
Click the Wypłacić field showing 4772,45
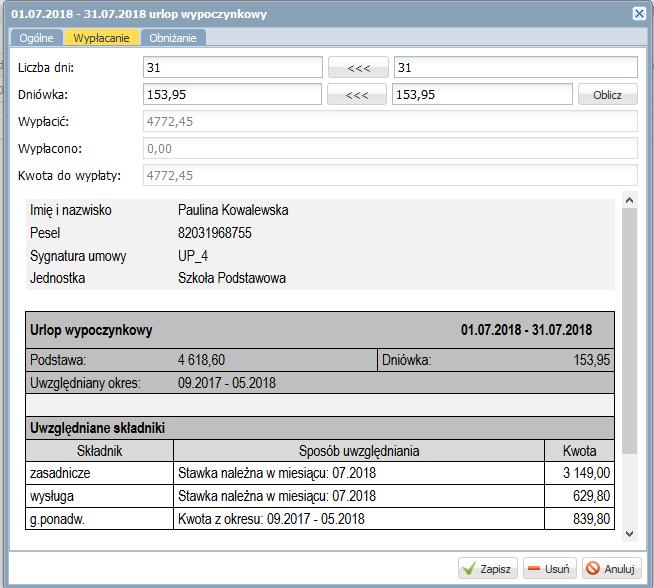click(390, 121)
